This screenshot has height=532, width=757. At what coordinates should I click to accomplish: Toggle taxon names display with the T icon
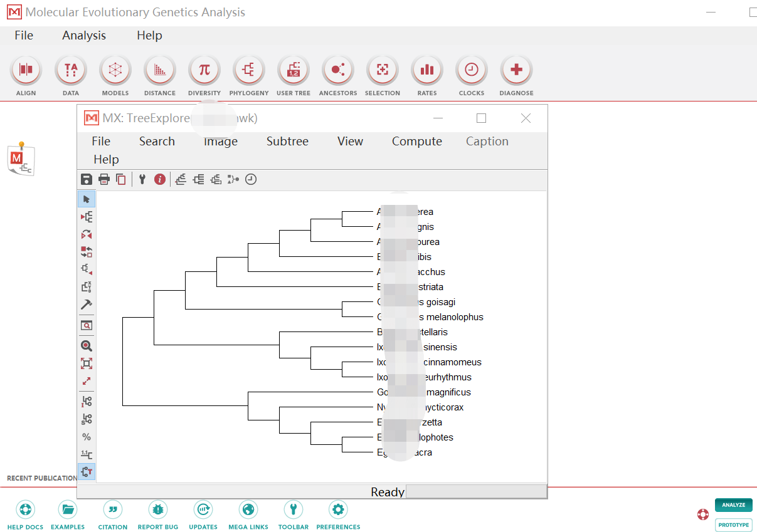point(87,471)
